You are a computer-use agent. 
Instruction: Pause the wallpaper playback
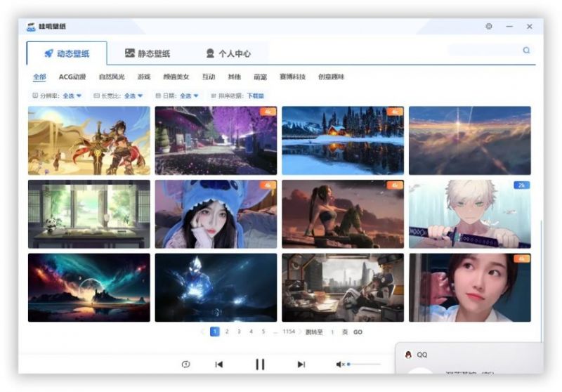260,365
